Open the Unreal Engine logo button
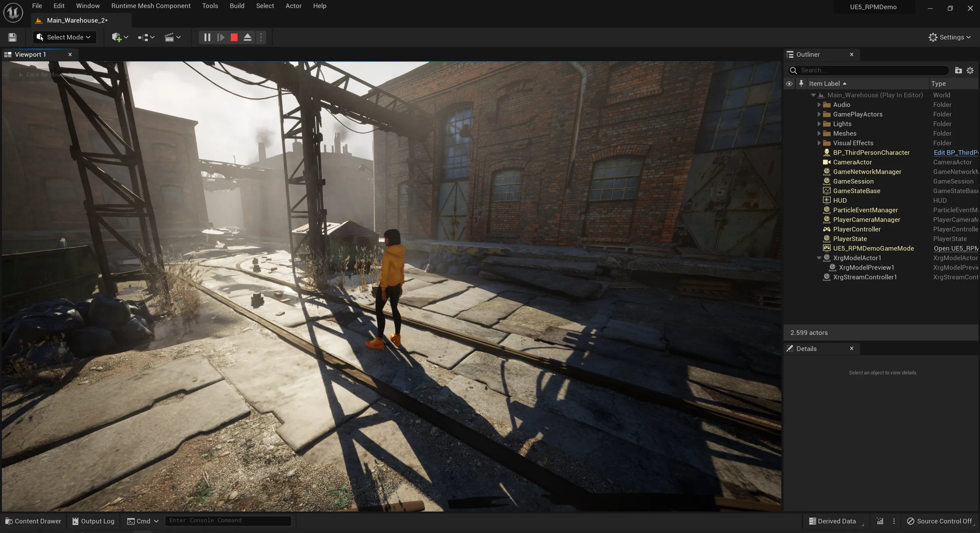Screen dimensions: 980x533 13,13
